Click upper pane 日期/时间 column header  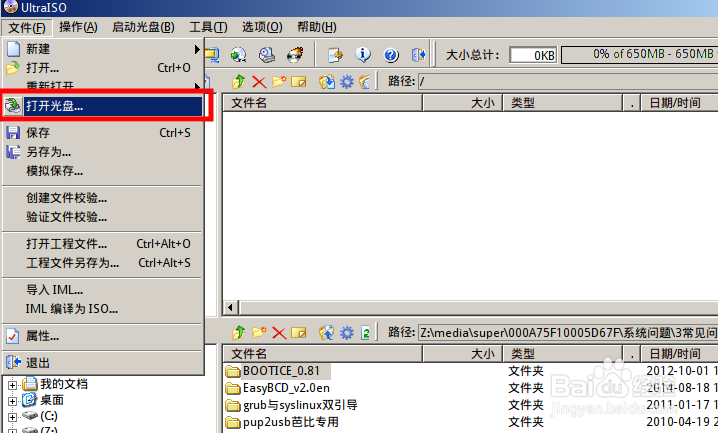point(679,103)
